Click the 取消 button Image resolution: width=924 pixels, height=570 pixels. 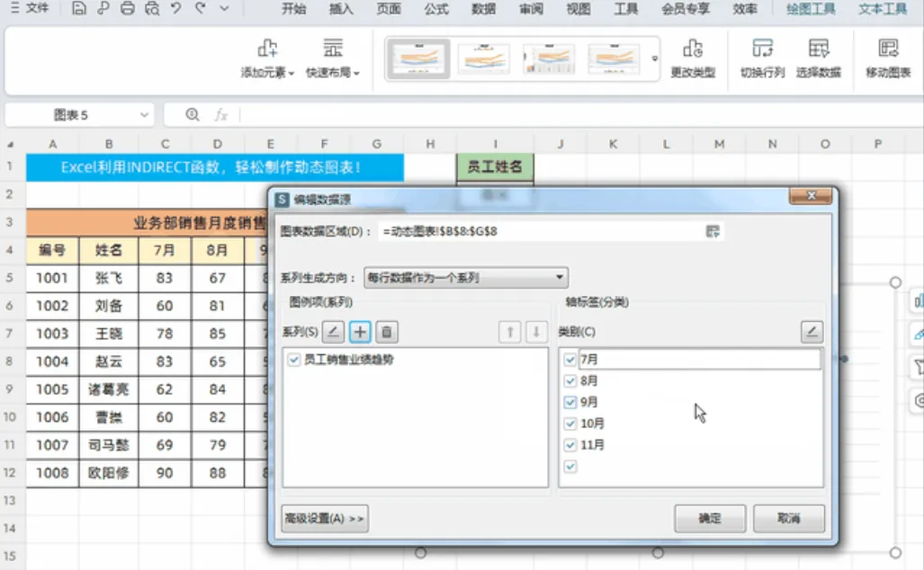point(788,519)
